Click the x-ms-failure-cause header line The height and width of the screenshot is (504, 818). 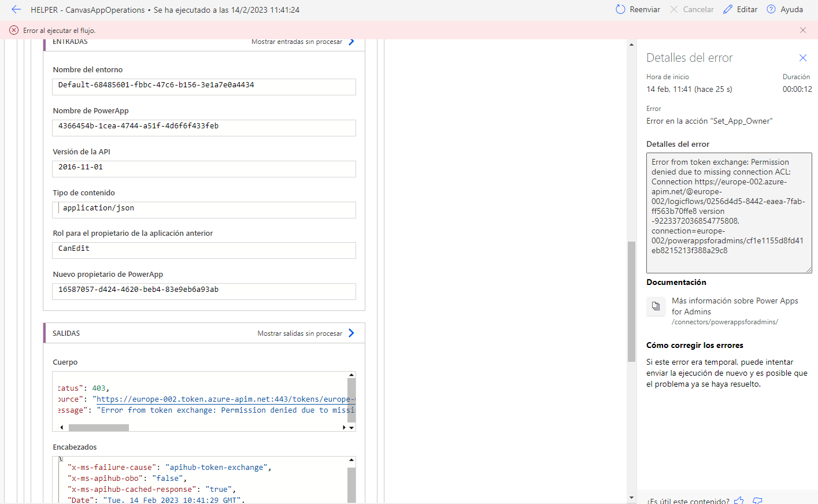pos(169,467)
